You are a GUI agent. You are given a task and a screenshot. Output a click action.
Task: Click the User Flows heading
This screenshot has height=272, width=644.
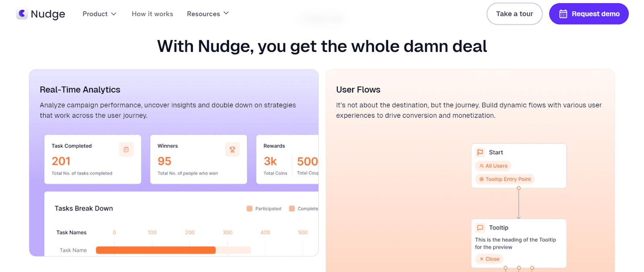[358, 90]
